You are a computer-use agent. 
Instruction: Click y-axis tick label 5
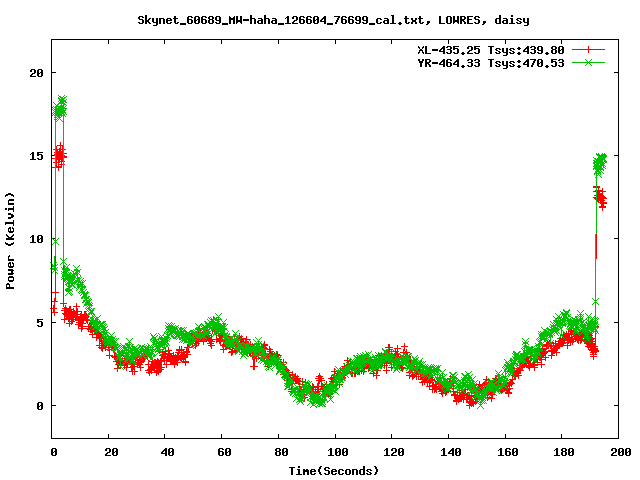(40, 323)
